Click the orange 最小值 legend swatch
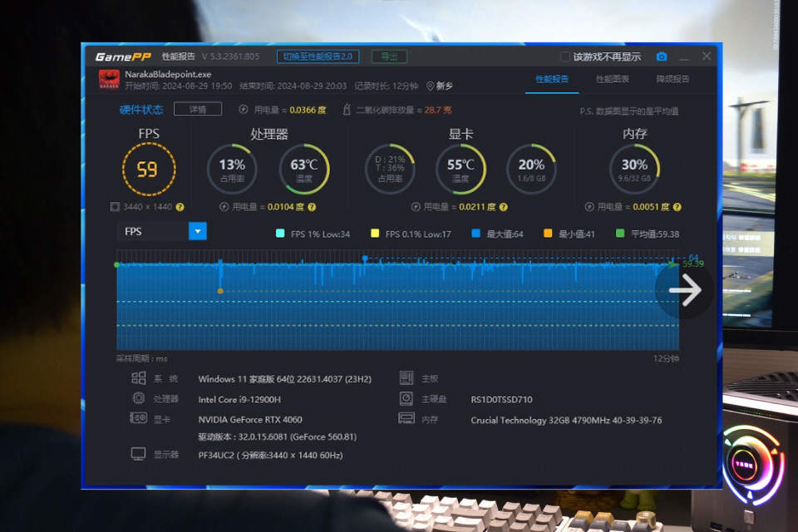This screenshot has height=532, width=798. click(548, 233)
